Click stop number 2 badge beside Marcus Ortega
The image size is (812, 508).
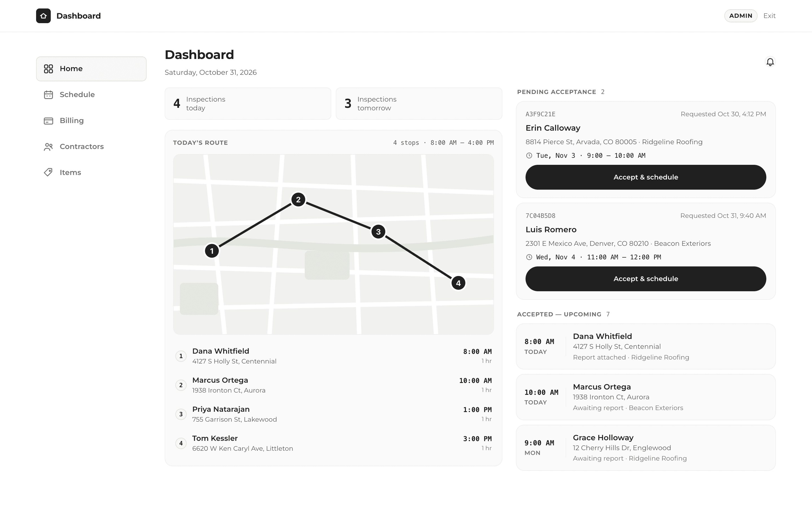click(x=181, y=385)
